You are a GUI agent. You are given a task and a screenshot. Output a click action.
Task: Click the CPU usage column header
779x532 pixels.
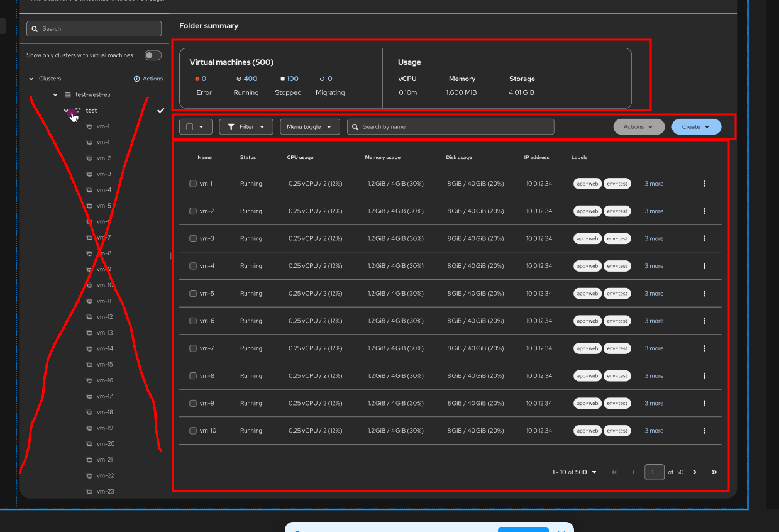tap(300, 157)
